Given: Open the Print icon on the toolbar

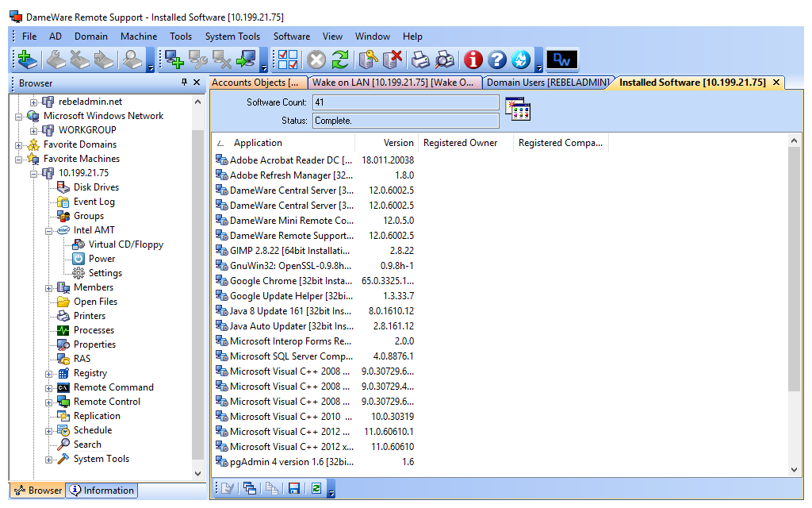Looking at the screenshot, I should 421,60.
